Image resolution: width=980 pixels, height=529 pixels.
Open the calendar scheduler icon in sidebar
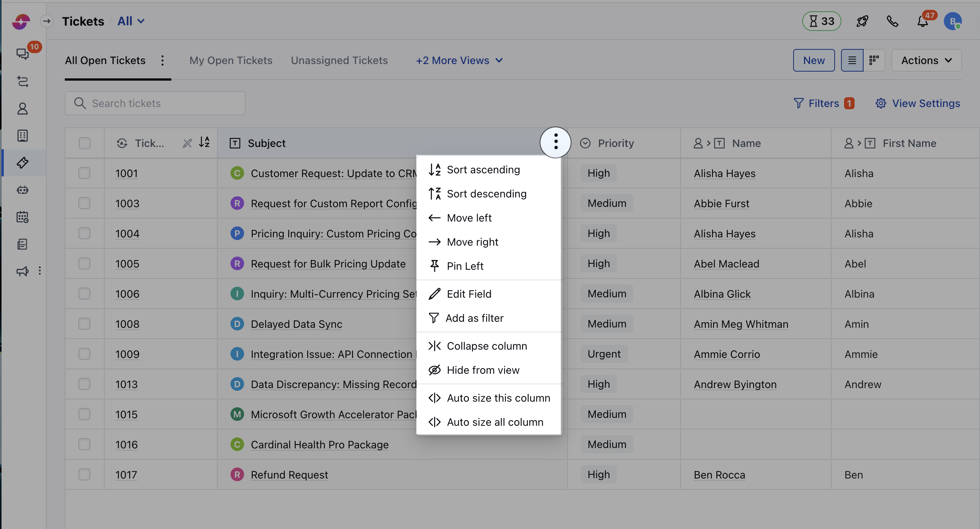pos(23,217)
